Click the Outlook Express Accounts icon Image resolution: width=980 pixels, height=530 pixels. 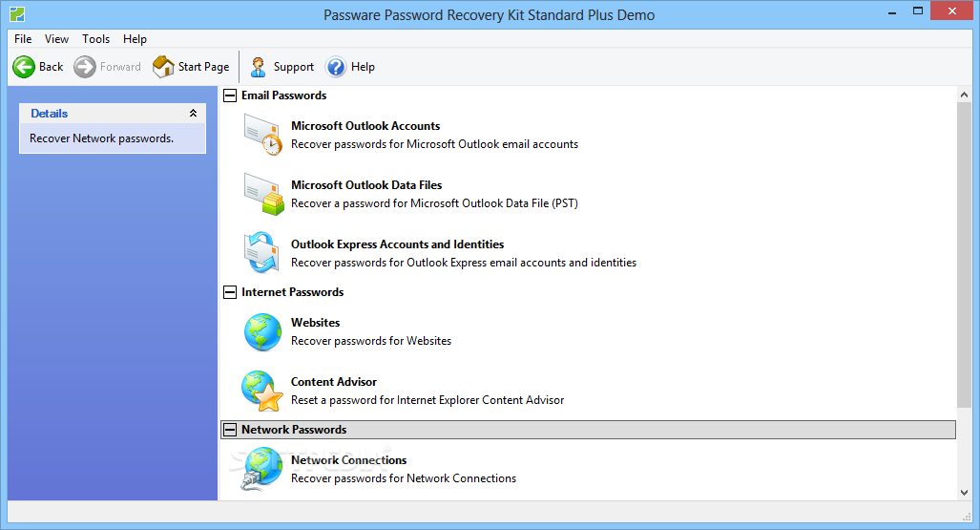[261, 252]
